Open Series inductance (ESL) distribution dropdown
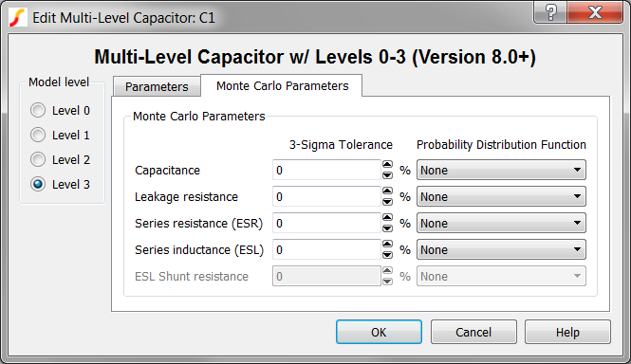The width and height of the screenshot is (631, 364). (x=501, y=249)
